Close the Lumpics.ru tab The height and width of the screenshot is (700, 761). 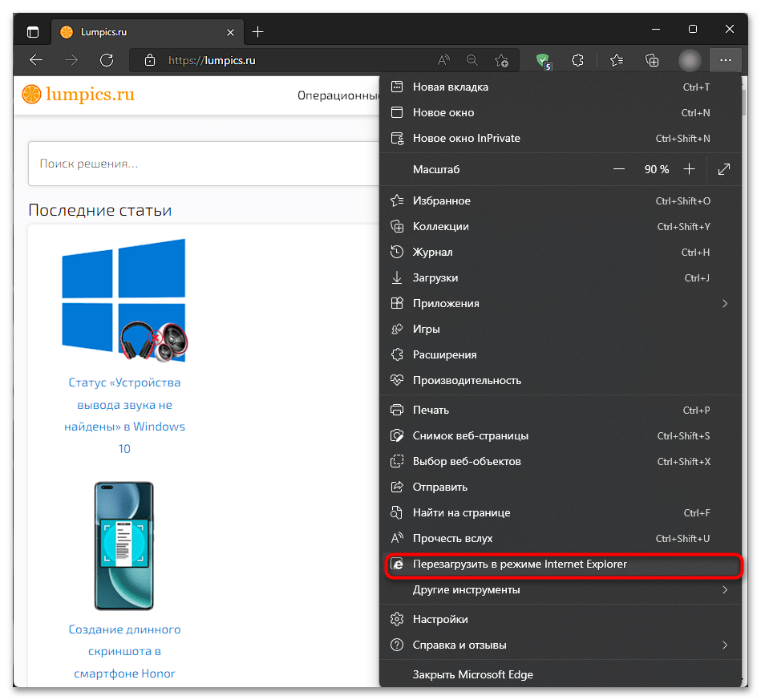pos(230,33)
